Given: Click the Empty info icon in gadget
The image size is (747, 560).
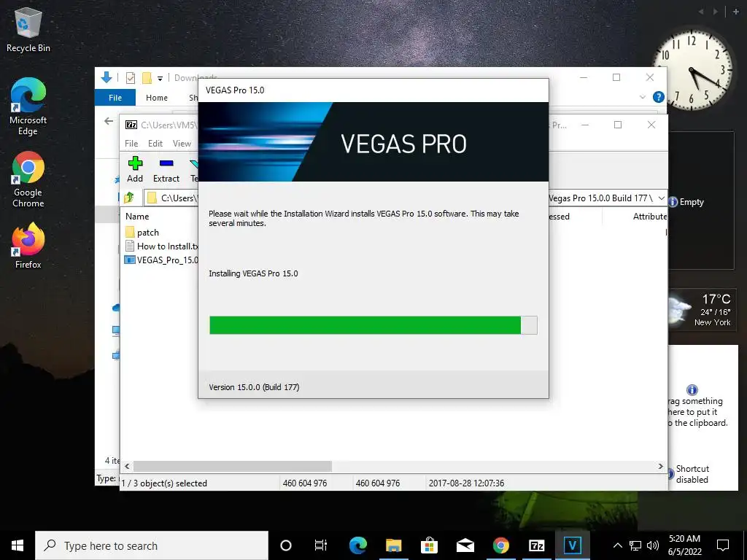Looking at the screenshot, I should (x=673, y=202).
